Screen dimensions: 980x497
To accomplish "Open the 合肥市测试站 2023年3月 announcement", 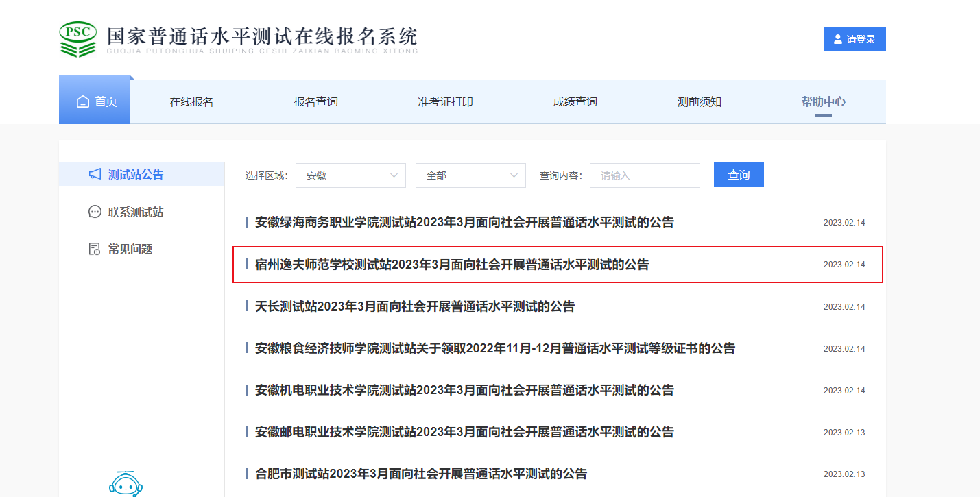I will tap(421, 474).
